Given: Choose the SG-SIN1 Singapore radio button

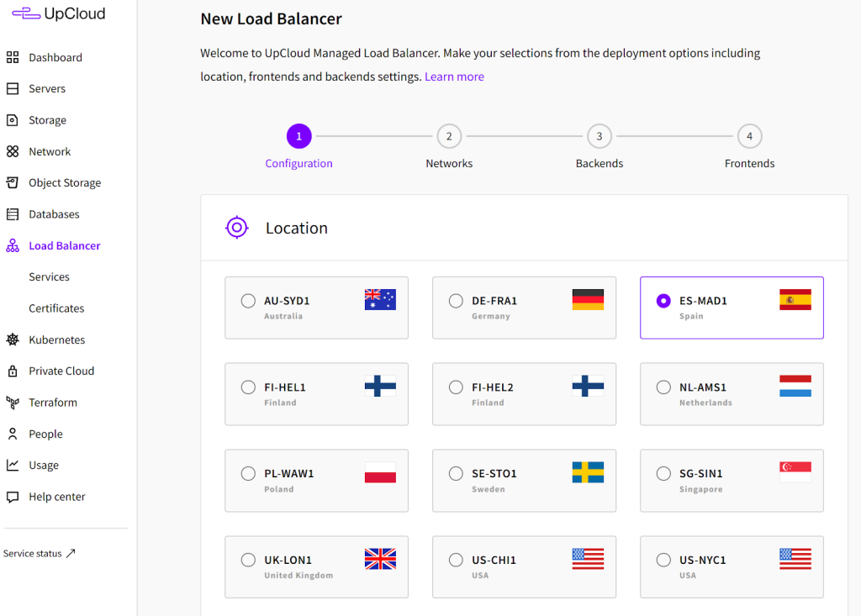Looking at the screenshot, I should pos(663,474).
